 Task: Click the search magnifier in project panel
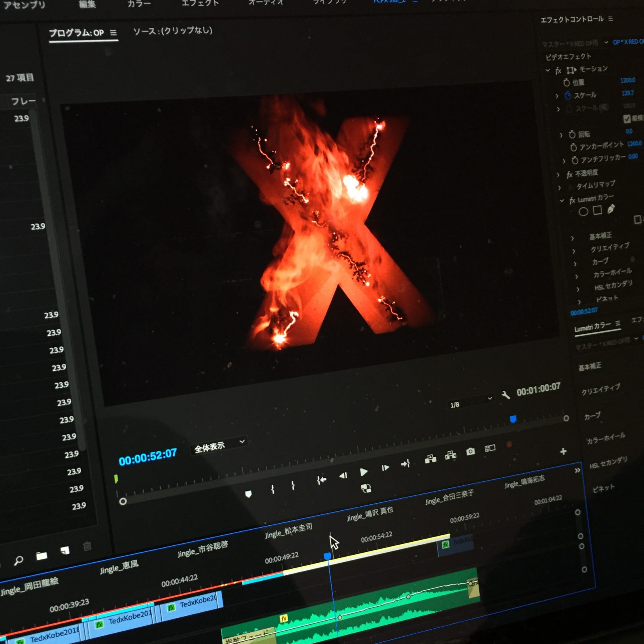[x=19, y=560]
